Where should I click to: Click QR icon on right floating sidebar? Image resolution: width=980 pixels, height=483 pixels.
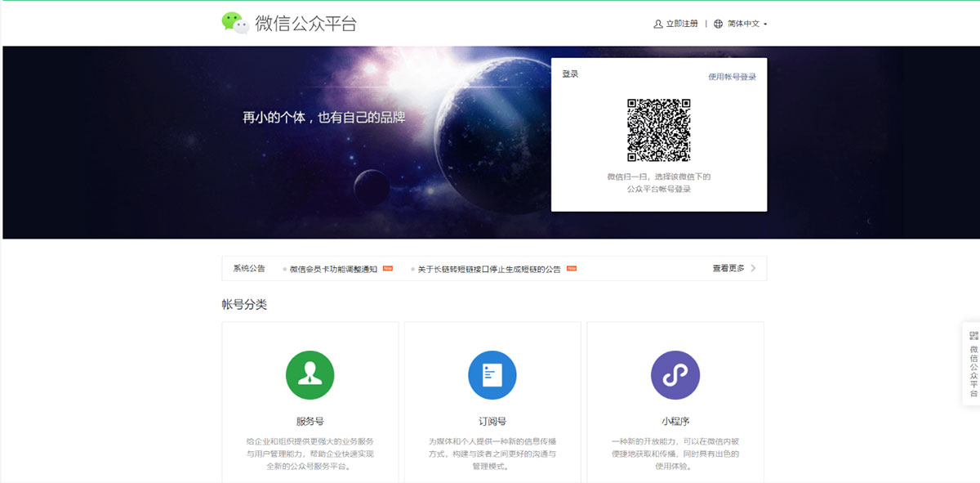click(973, 335)
